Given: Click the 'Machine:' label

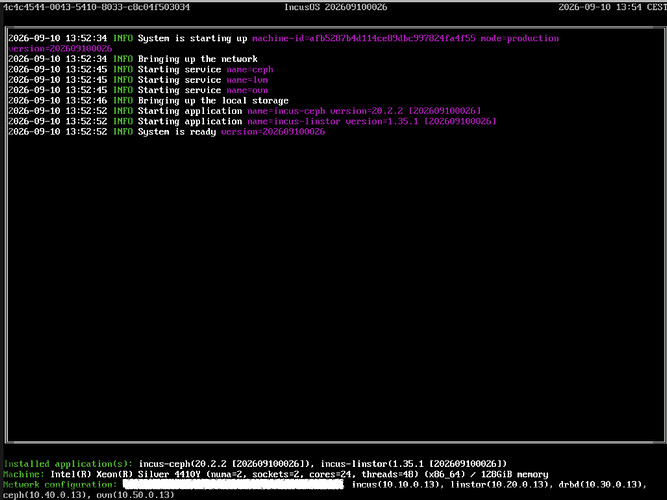Looking at the screenshot, I should (x=24, y=474).
